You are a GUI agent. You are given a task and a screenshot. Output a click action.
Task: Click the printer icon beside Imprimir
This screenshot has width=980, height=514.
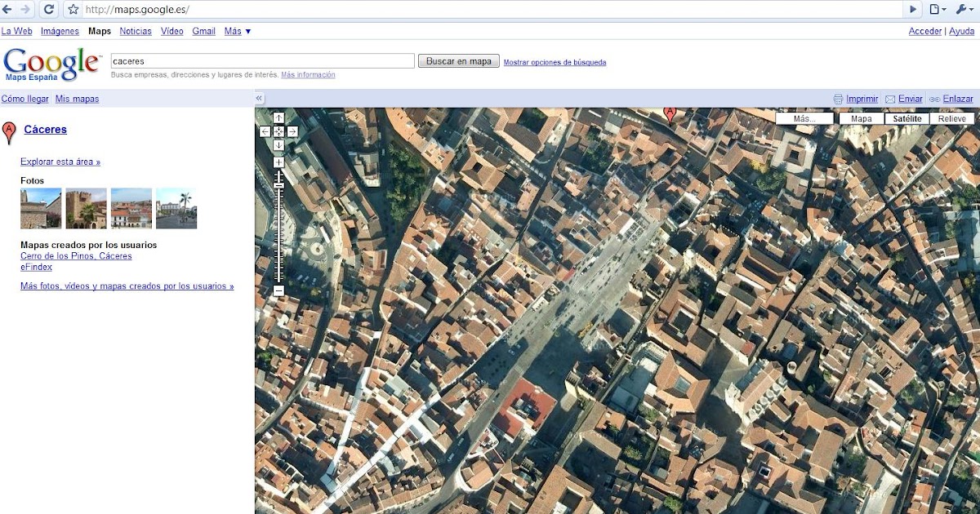pyautogui.click(x=838, y=99)
